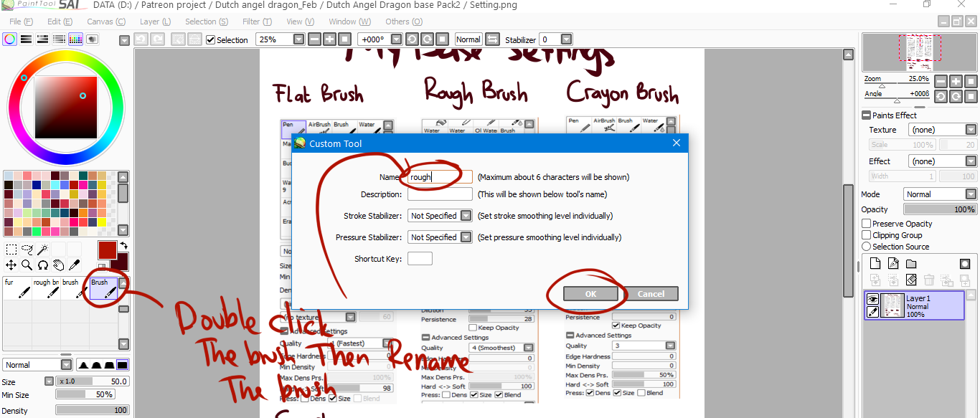
Task: Hide Layer1 with eye icon
Action: click(872, 299)
